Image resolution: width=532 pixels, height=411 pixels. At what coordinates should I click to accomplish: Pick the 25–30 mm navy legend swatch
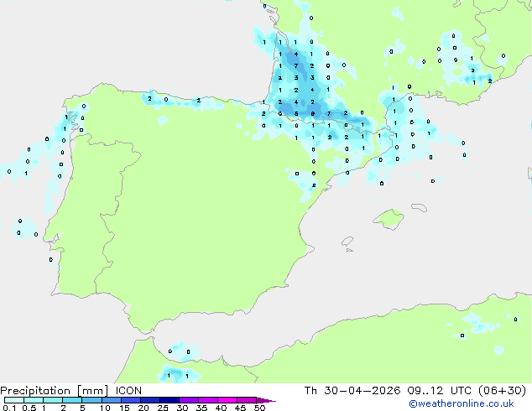tap(169, 400)
